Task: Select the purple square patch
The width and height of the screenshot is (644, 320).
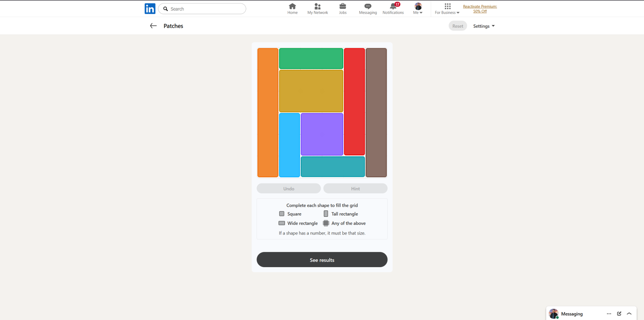Action: [x=322, y=134]
